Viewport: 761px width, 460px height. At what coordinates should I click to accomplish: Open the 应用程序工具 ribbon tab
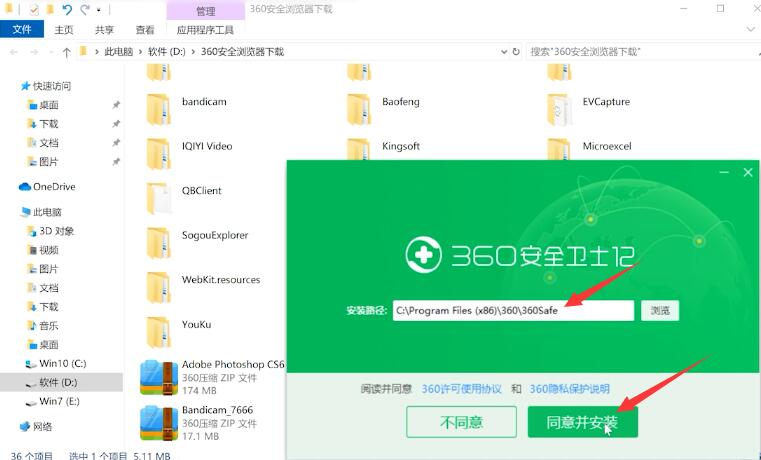[205, 30]
